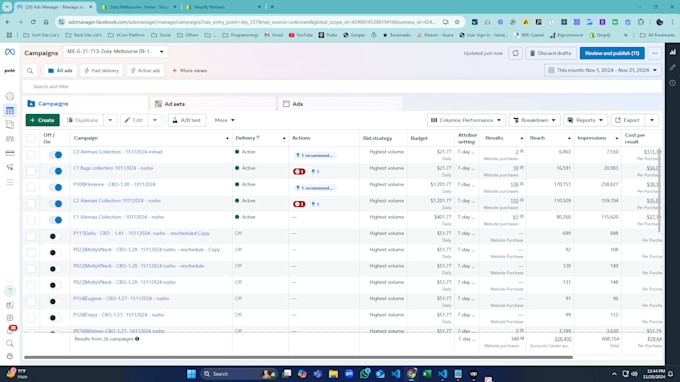Open Account Overview gauge icon in sidebar
This screenshot has width=680, height=382.
[x=10, y=96]
